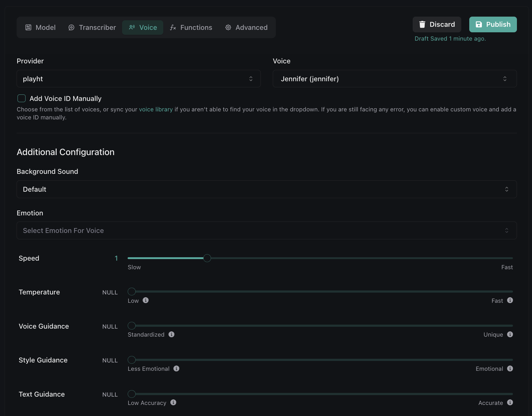Click the info icon next to Accurate
The width and height of the screenshot is (532, 416).
pos(510,402)
